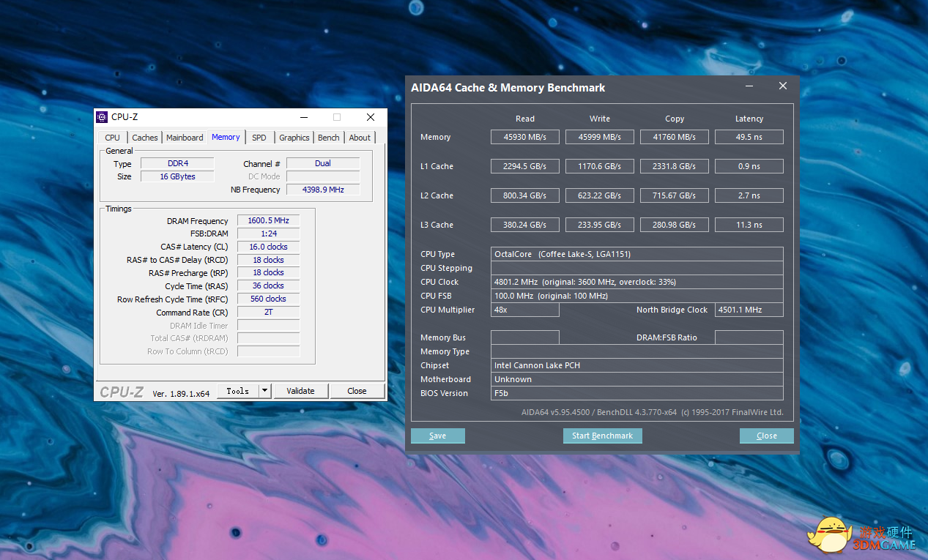Click the CPU FSB field showing 100.0 MHz
The height and width of the screenshot is (560, 928).
tap(637, 296)
